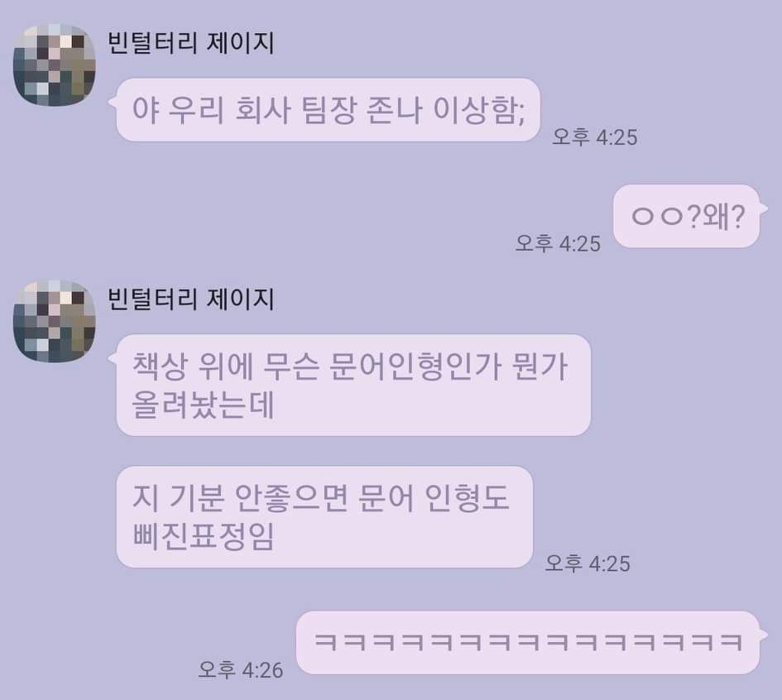Click the word '삐진표정임' in the message

203,536
